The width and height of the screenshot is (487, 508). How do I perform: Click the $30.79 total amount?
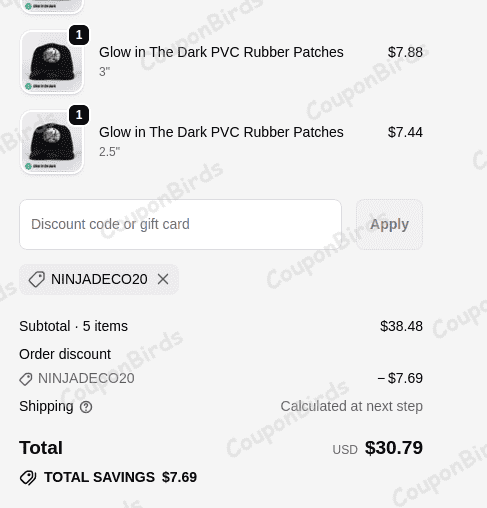point(394,448)
